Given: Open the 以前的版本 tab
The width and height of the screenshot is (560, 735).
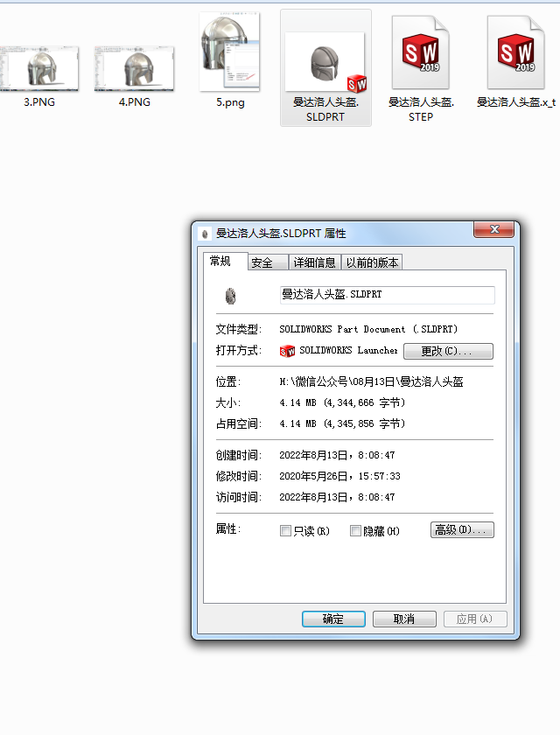Looking at the screenshot, I should (x=372, y=262).
